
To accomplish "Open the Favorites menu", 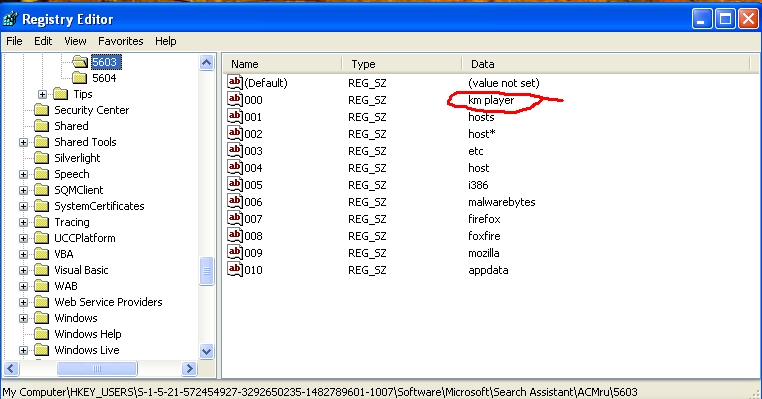I will [x=121, y=41].
